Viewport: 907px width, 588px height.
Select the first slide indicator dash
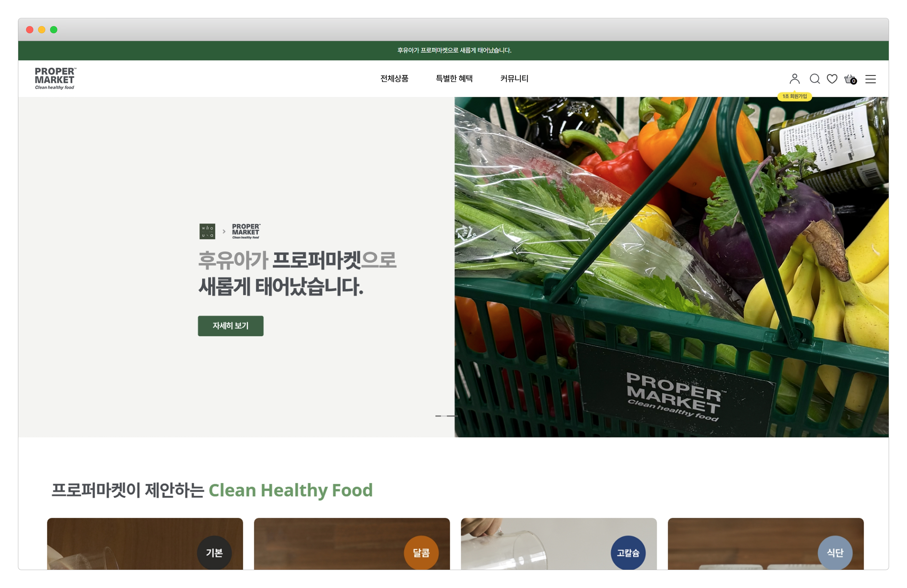click(x=438, y=416)
